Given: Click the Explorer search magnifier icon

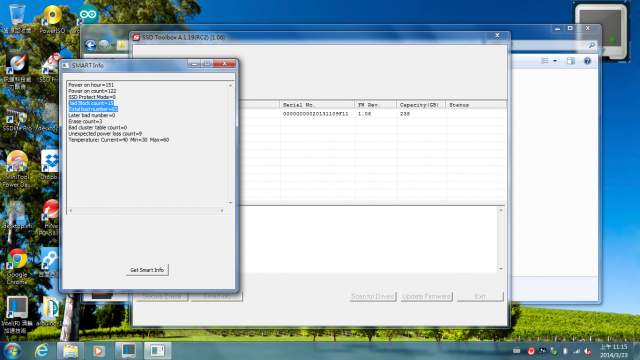Looking at the screenshot, I should pos(591,45).
